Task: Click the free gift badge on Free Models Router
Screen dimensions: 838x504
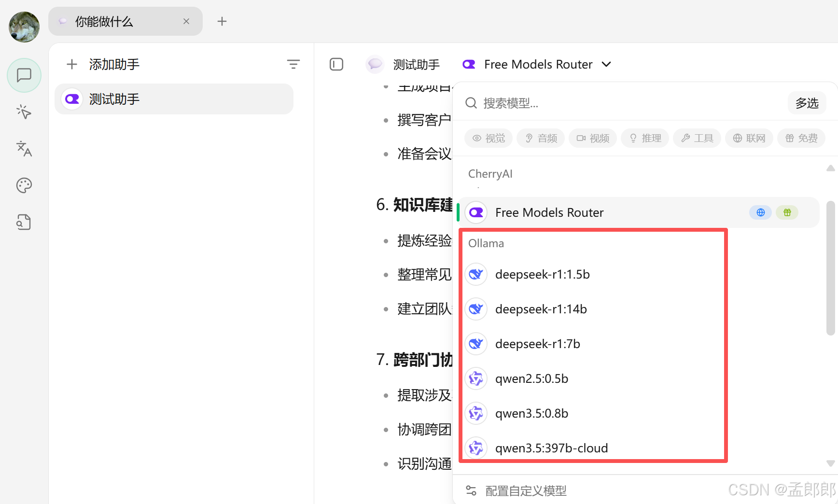Action: click(787, 212)
